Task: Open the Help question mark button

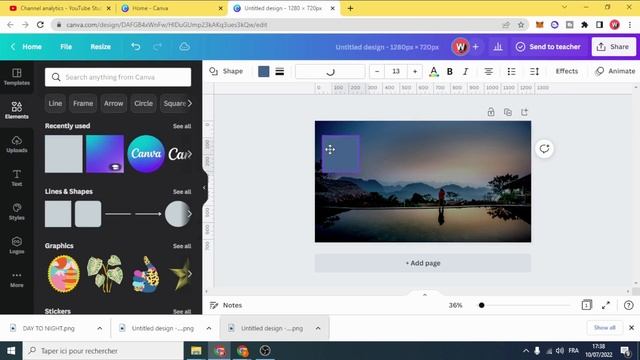Action: [x=629, y=305]
